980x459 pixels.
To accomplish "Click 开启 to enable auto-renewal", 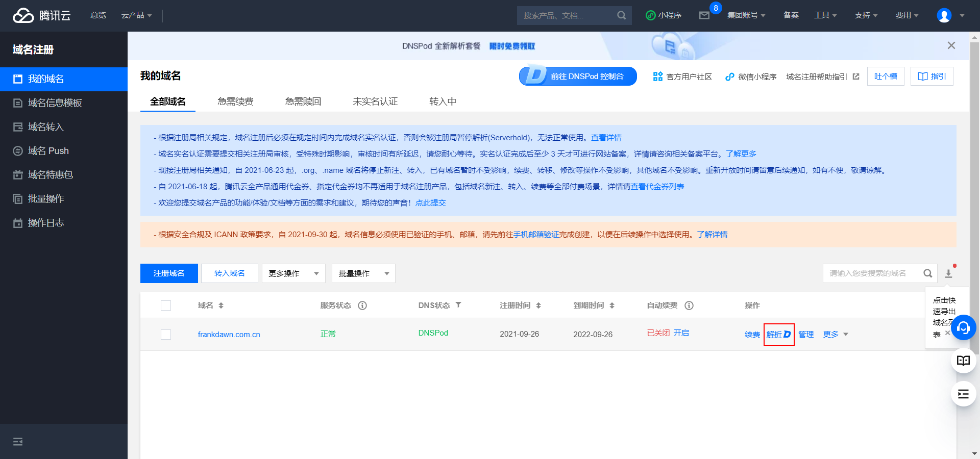I will 681,333.
